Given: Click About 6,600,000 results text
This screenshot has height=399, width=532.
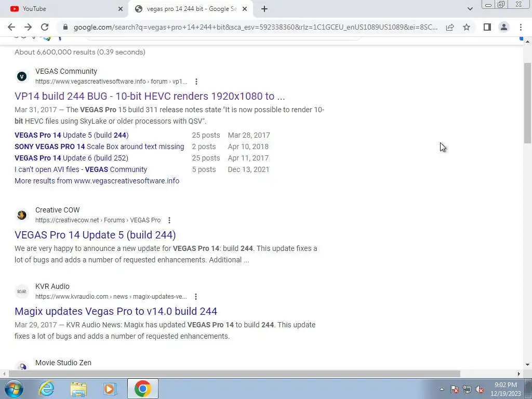Looking at the screenshot, I should click(x=79, y=52).
